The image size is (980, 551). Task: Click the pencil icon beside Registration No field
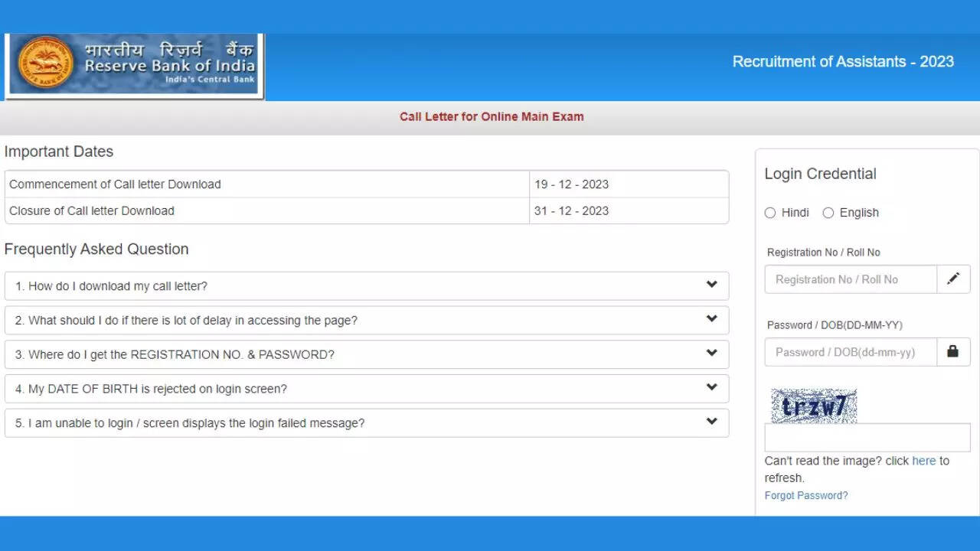[953, 279]
